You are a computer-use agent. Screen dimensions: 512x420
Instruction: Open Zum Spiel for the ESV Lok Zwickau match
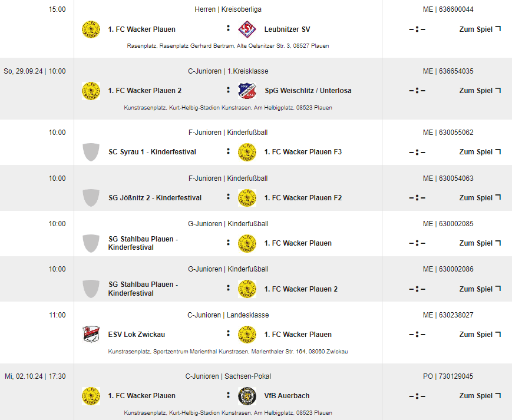coord(480,335)
